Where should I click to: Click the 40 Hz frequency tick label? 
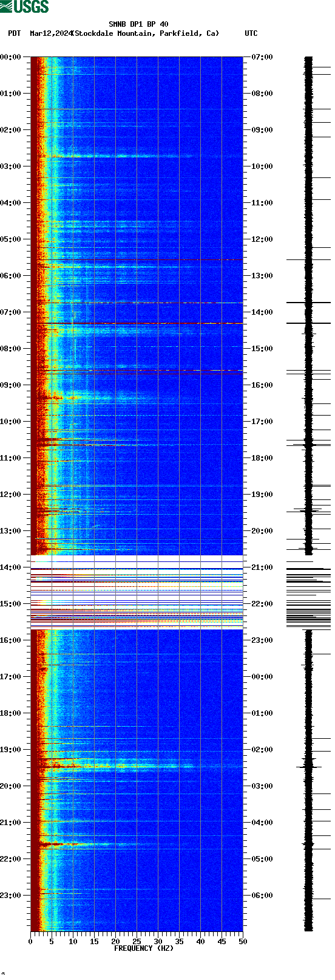tap(200, 942)
